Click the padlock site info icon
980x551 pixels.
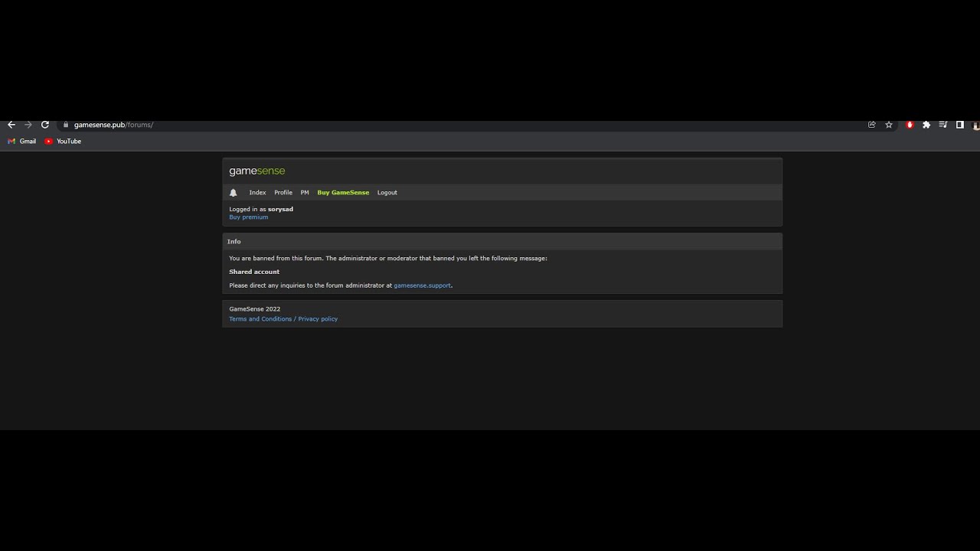point(66,125)
